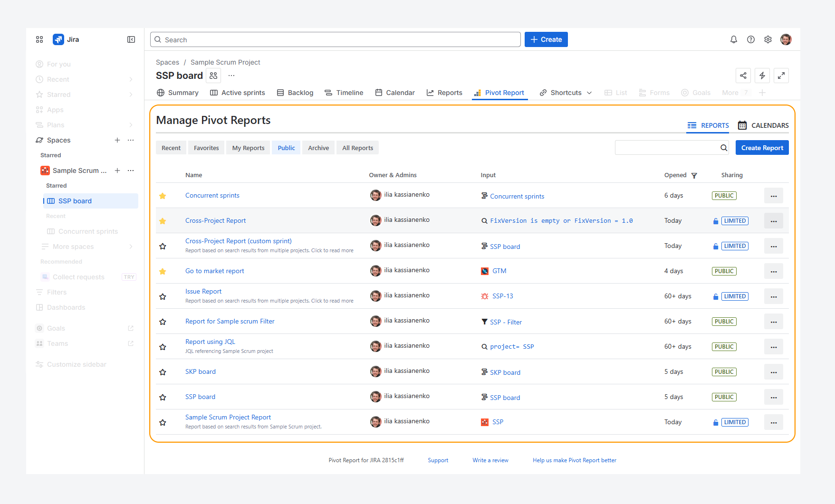
Task: Open the automation lightning bolt icon
Action: 762,76
